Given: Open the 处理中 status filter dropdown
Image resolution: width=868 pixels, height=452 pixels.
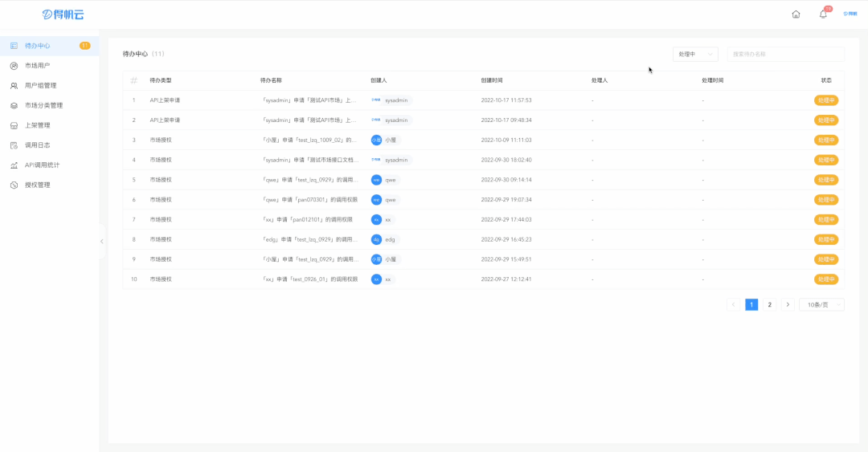Looking at the screenshot, I should pyautogui.click(x=695, y=55).
